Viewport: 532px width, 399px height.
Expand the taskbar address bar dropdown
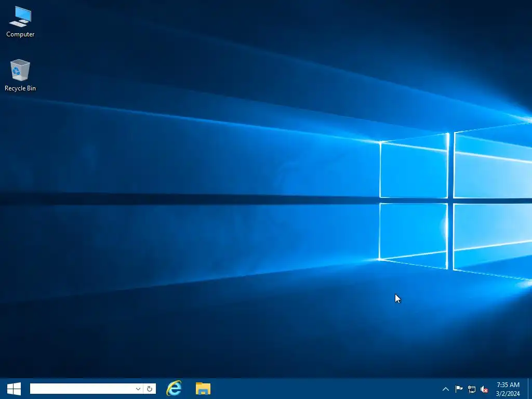(138, 389)
